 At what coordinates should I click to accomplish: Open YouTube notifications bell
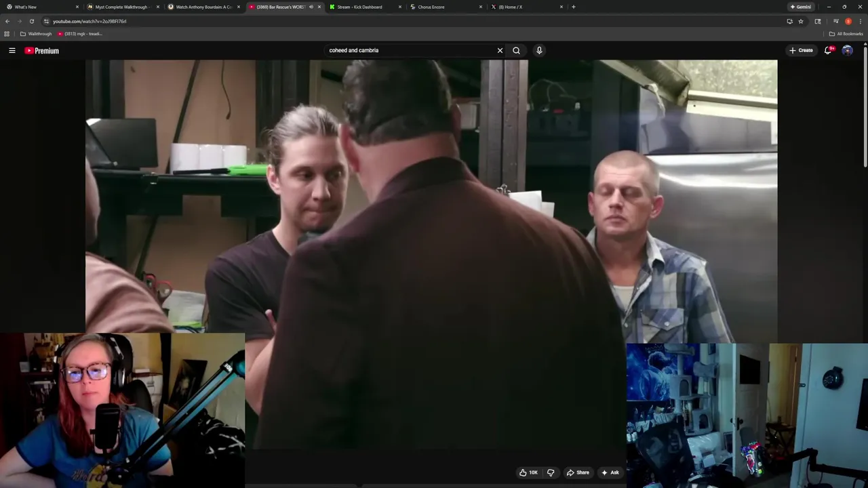(x=828, y=50)
